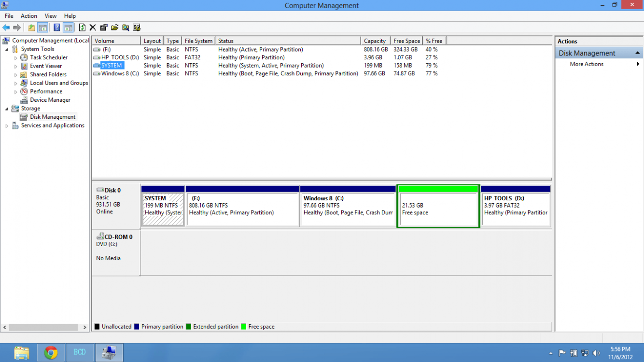
Task: Open Google Chrome from the taskbar
Action: pyautogui.click(x=51, y=353)
